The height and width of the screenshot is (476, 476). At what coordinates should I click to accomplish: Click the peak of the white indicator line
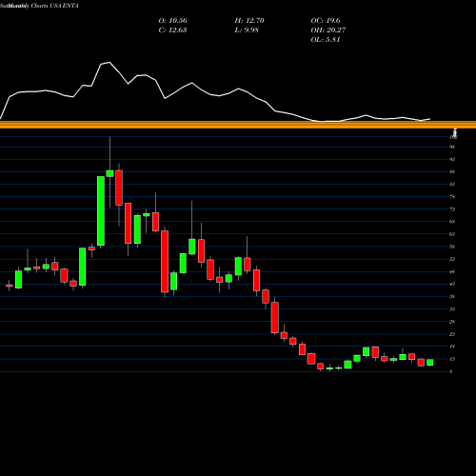109,62
